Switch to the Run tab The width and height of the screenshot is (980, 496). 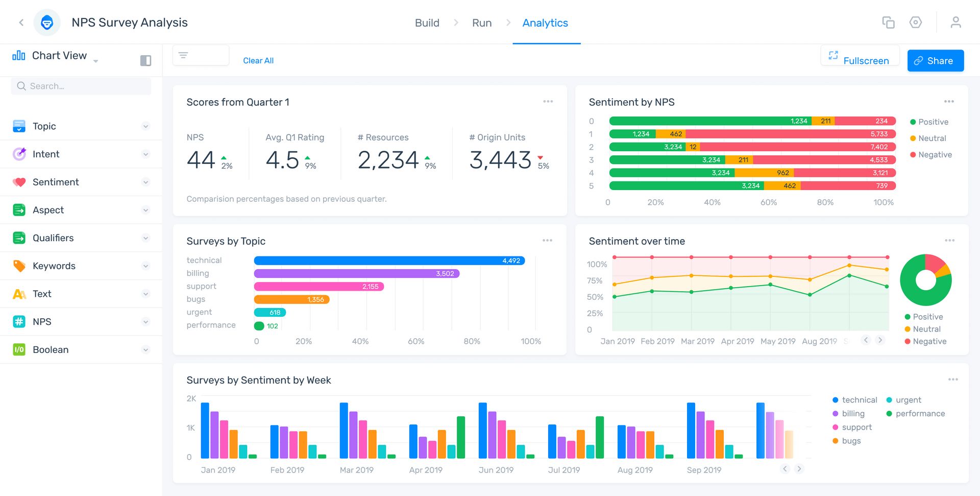click(x=481, y=23)
